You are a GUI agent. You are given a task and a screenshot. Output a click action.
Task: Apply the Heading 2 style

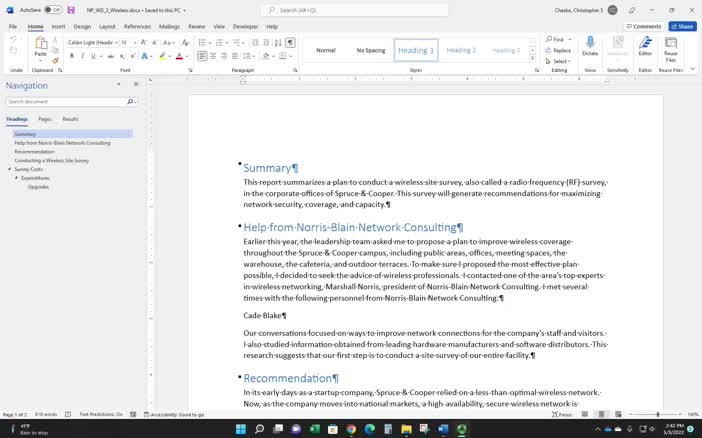click(x=461, y=50)
